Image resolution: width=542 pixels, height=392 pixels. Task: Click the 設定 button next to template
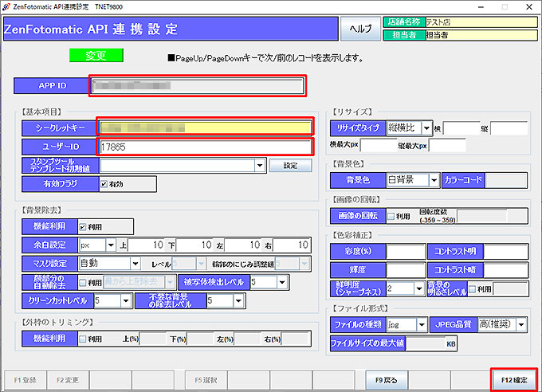point(290,166)
